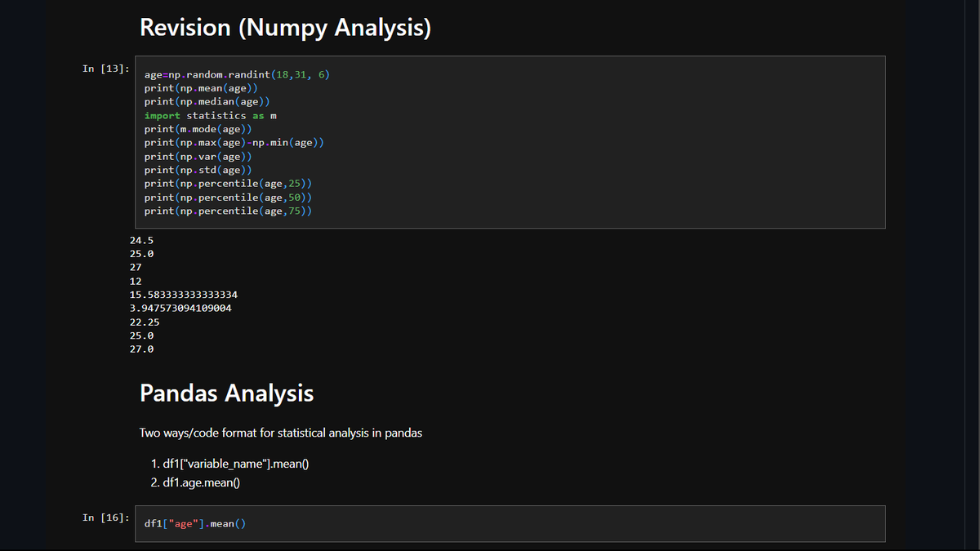Image resolution: width=980 pixels, height=551 pixels.
Task: Click the np.percentile(age,50) code line
Action: tap(229, 198)
